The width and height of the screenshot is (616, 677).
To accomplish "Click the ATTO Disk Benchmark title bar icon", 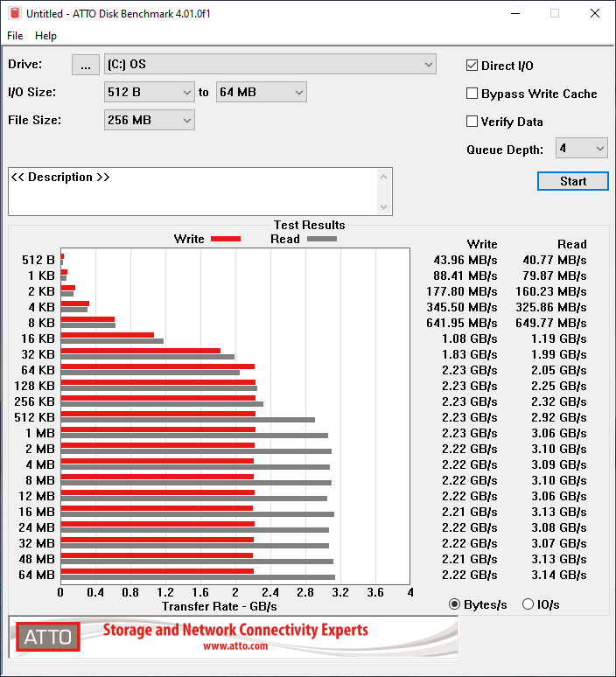I will point(15,13).
